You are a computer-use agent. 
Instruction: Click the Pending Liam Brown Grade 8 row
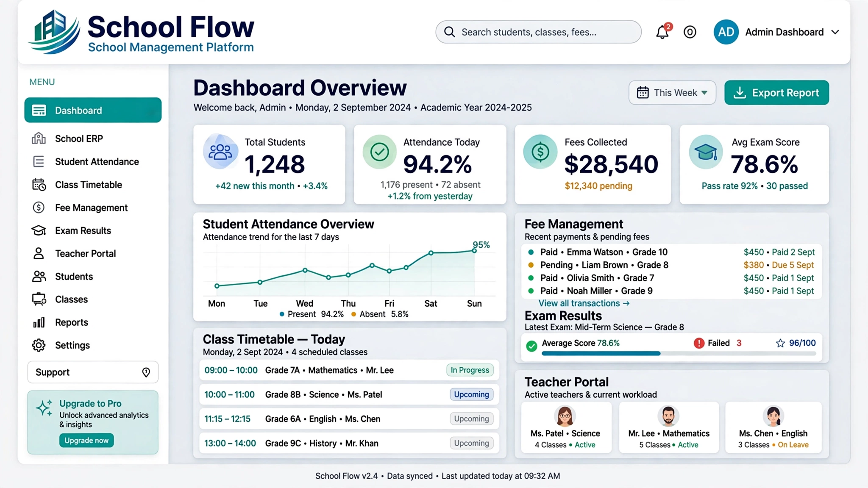coord(671,265)
